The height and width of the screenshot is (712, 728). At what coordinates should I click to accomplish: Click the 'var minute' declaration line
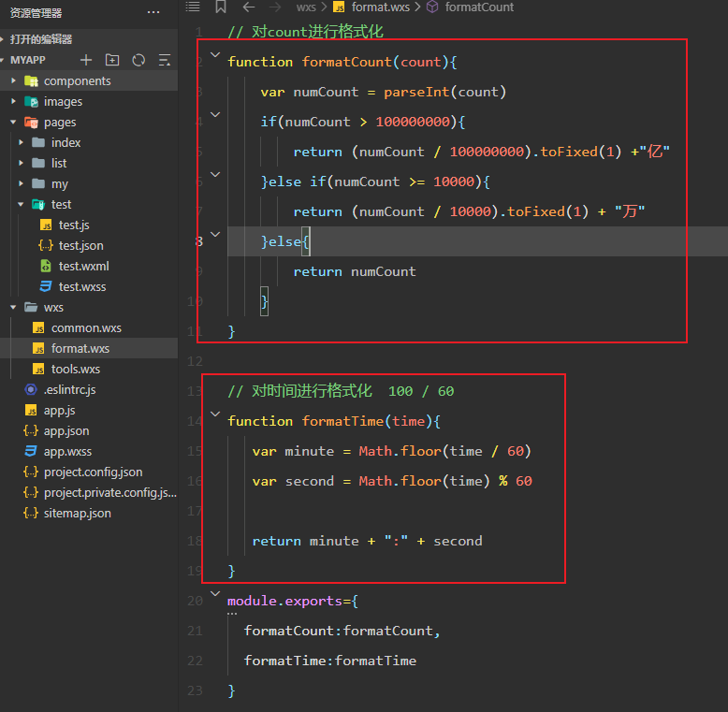tap(391, 451)
